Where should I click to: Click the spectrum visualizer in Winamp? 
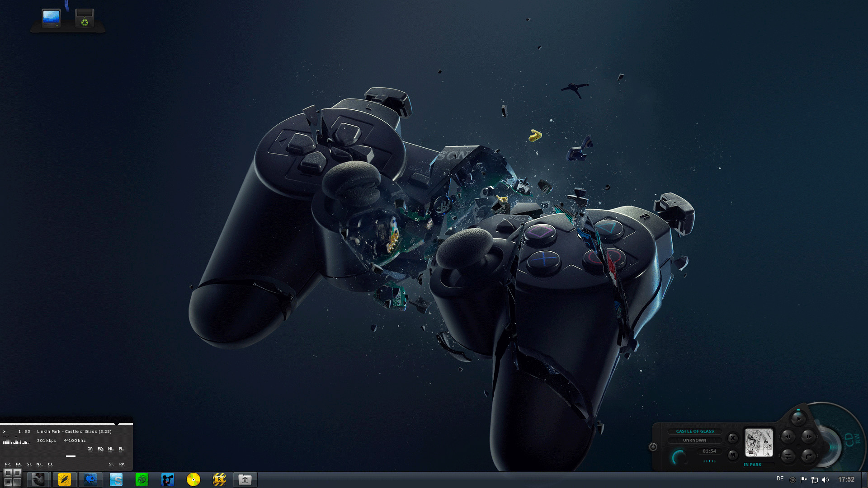16,441
